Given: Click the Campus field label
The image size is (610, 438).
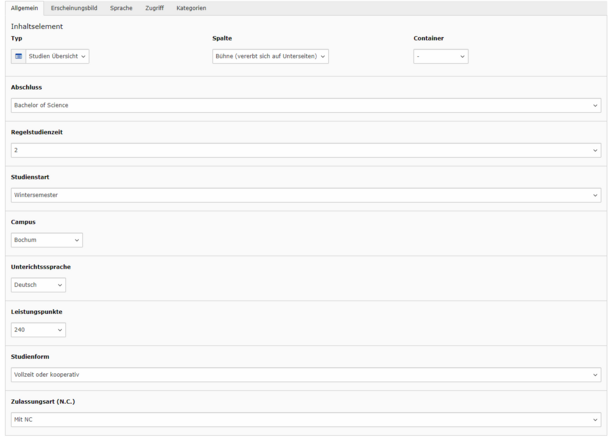Looking at the screenshot, I should pyautogui.click(x=23, y=222).
